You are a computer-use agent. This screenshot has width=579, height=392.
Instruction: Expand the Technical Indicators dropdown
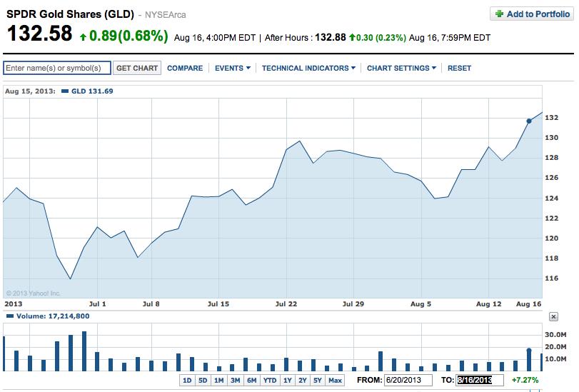pyautogui.click(x=308, y=69)
